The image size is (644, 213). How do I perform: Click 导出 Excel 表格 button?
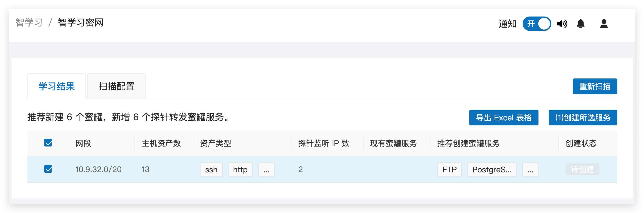(503, 118)
